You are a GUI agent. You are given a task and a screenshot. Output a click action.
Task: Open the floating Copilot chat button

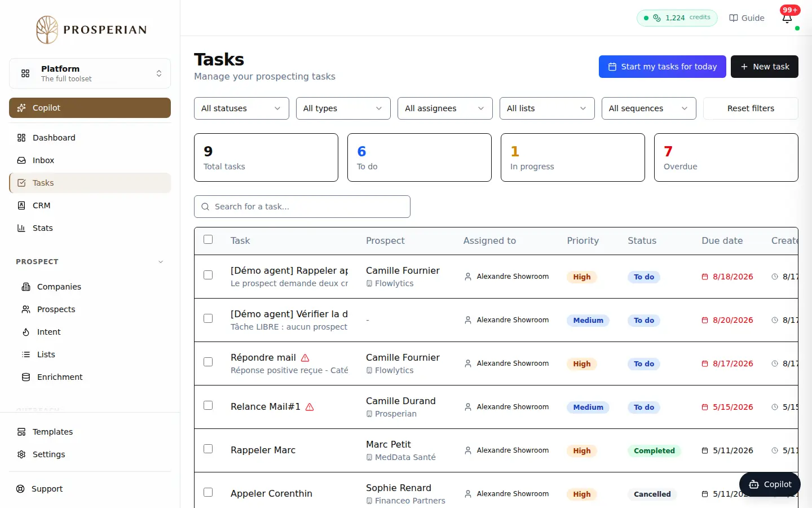(770, 484)
